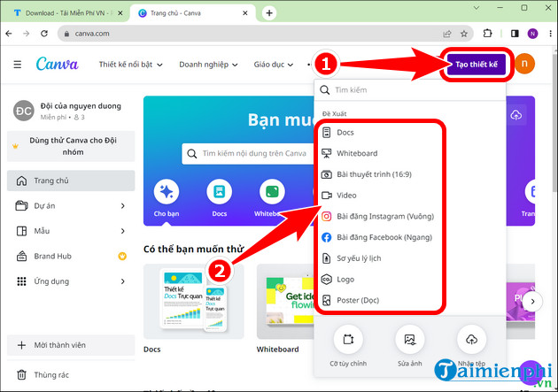Toggle the browser side panel icon
Screen dimensions: 558x392
click(515, 34)
